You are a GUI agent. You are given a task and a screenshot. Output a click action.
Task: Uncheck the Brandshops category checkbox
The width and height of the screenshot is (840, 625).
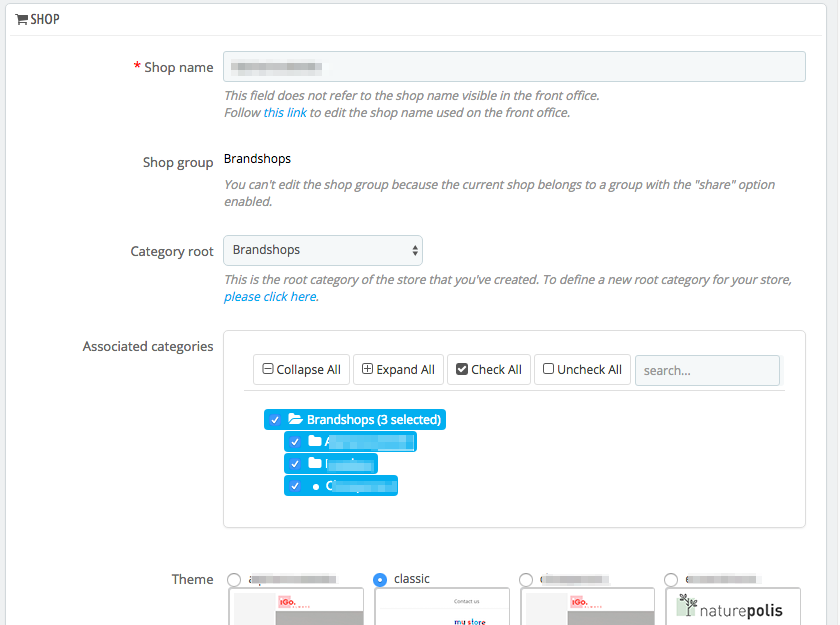(x=276, y=419)
